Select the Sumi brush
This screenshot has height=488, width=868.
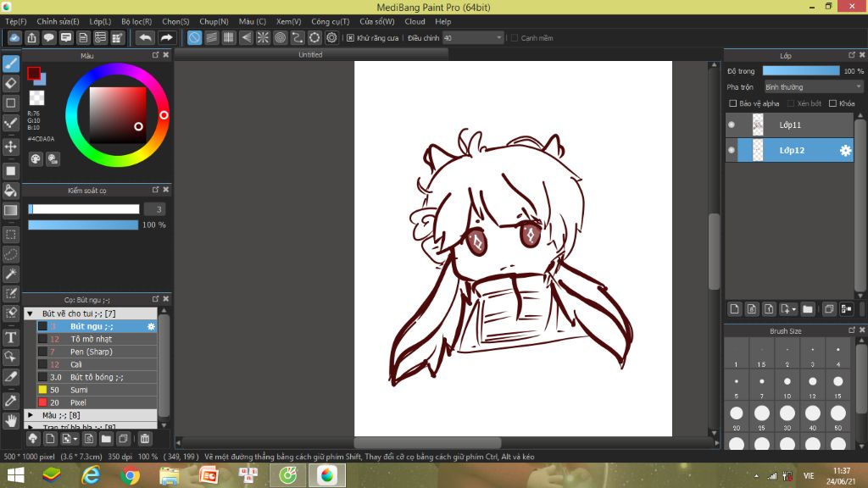click(97, 390)
